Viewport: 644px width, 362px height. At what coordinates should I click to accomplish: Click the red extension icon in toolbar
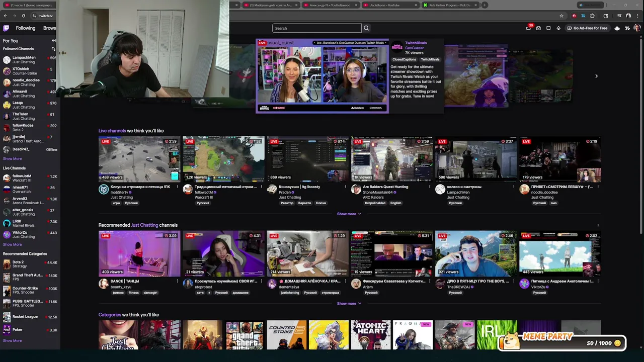[574, 16]
